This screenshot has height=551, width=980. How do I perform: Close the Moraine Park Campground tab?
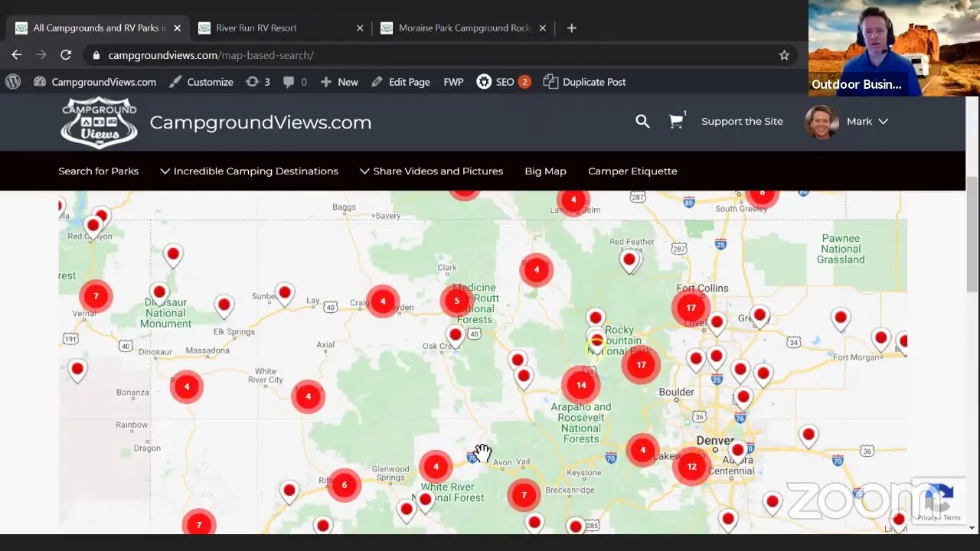pyautogui.click(x=542, y=28)
